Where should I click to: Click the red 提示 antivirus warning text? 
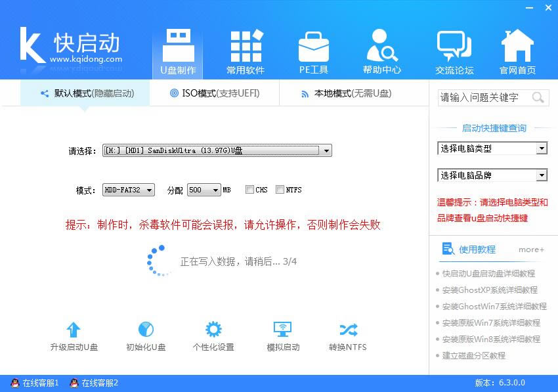(223, 225)
